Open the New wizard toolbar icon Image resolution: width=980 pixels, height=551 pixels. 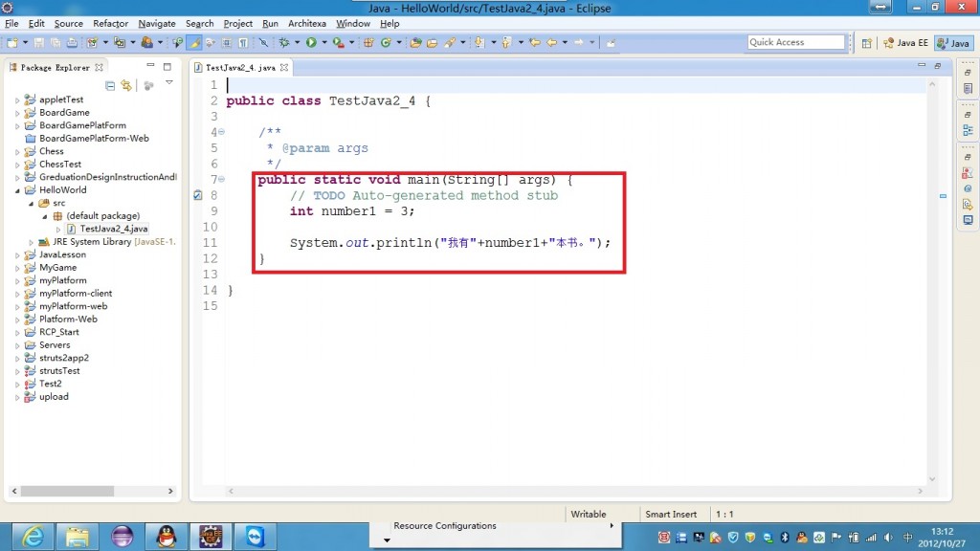[x=12, y=42]
